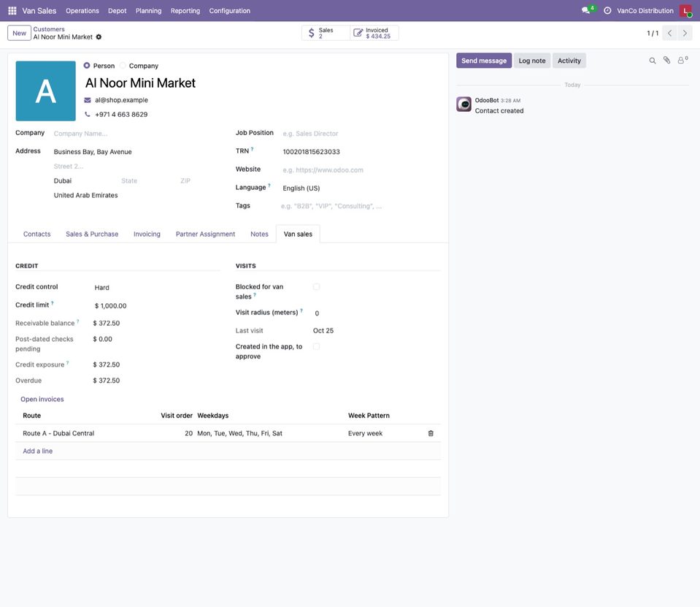Click the Website input field

point(361,170)
